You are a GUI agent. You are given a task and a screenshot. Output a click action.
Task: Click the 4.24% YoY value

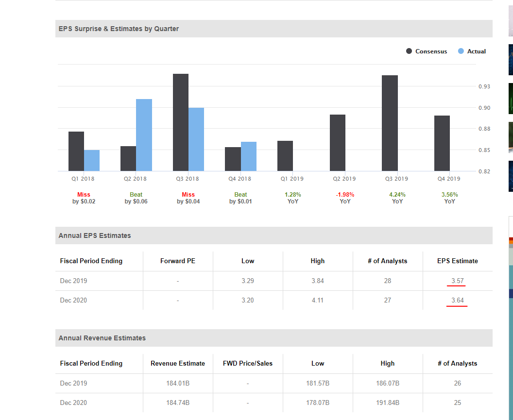(397, 198)
